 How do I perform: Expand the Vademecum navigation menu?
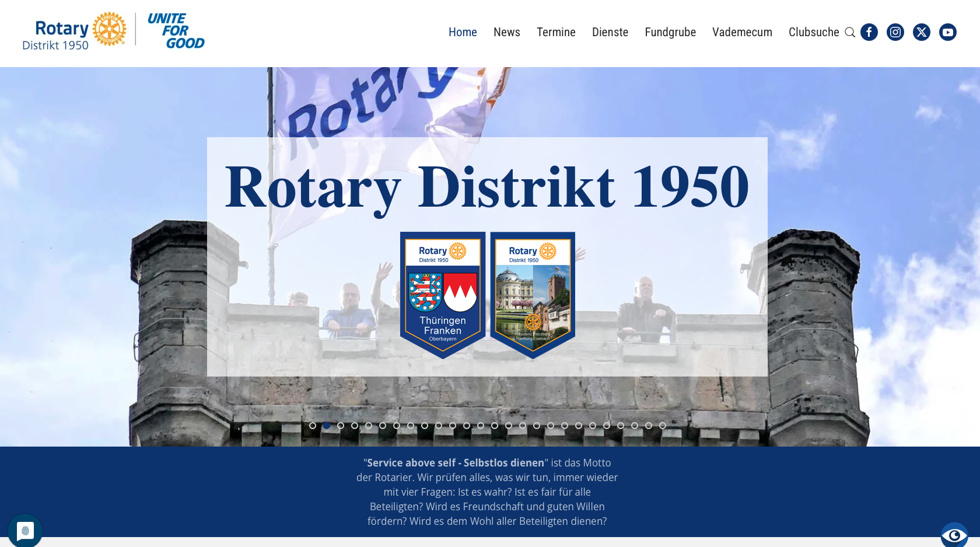point(742,32)
